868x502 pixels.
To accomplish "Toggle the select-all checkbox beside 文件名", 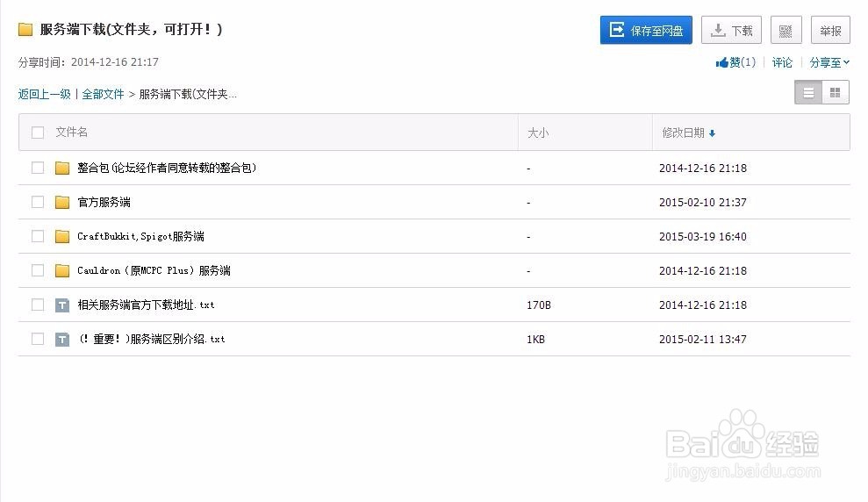I will (x=38, y=133).
